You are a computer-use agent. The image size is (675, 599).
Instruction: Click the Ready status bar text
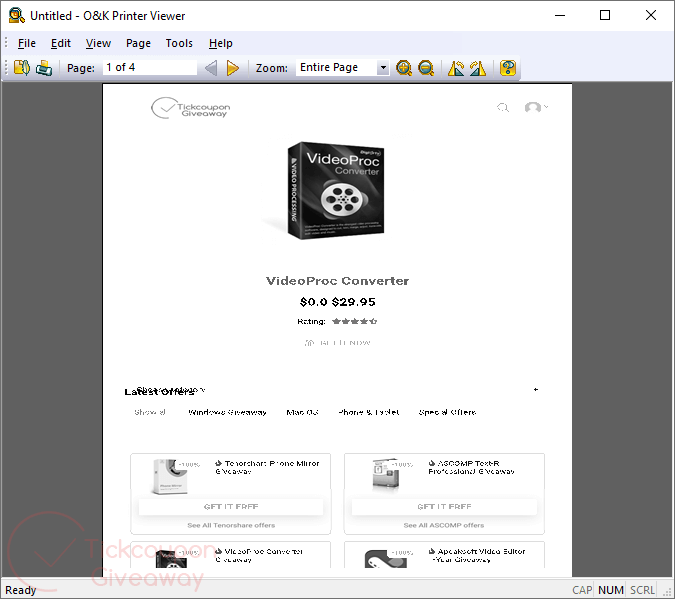21,590
